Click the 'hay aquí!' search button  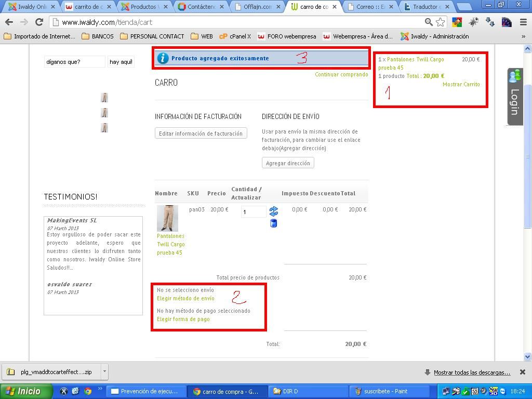(121, 62)
